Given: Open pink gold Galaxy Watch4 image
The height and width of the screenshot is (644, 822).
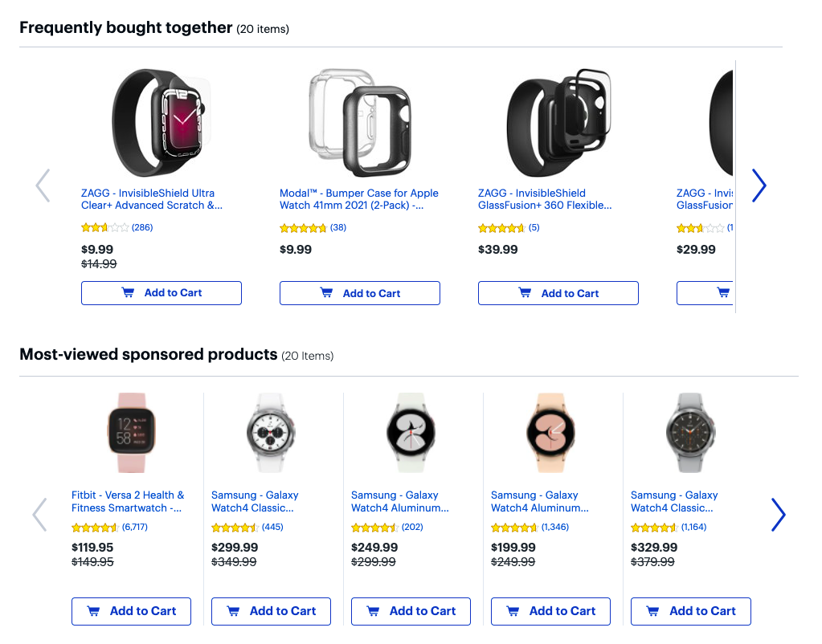Looking at the screenshot, I should click(551, 433).
